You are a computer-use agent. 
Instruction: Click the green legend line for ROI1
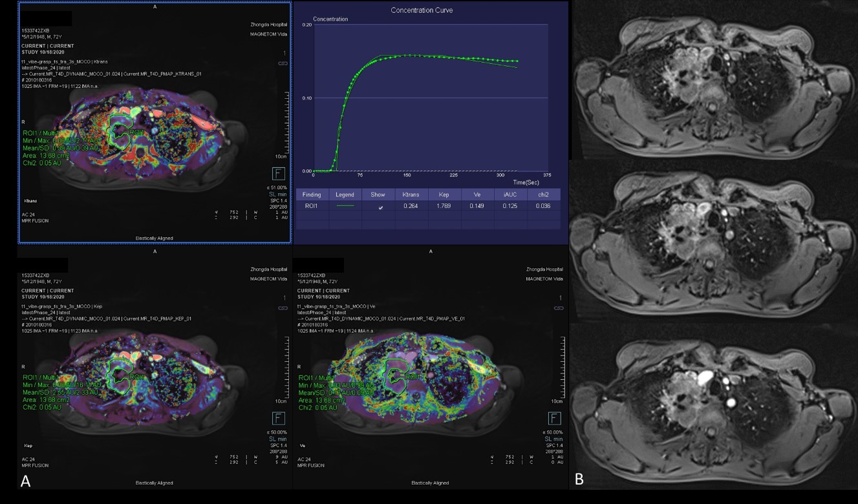coord(345,207)
